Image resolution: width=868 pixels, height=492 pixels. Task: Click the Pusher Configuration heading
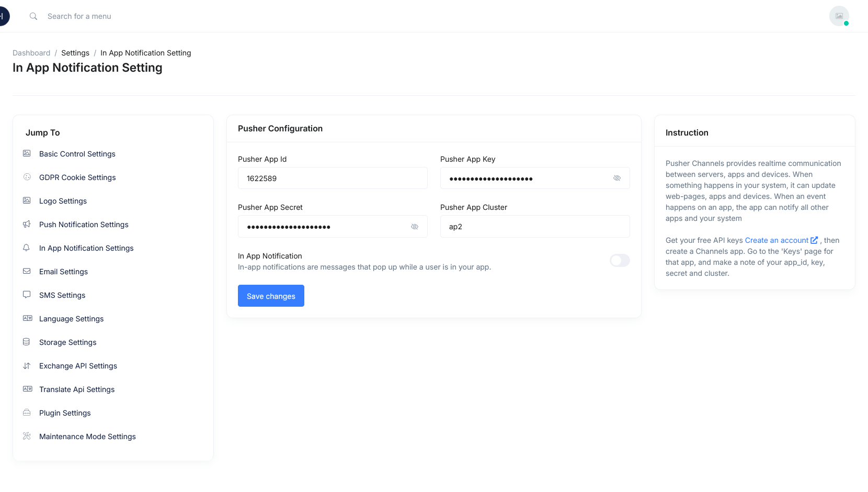[x=280, y=129]
